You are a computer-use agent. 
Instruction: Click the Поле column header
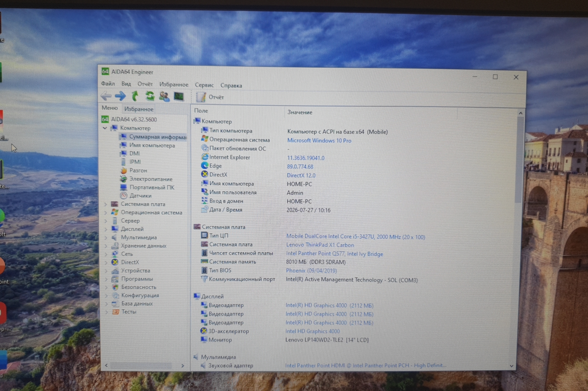pos(201,111)
